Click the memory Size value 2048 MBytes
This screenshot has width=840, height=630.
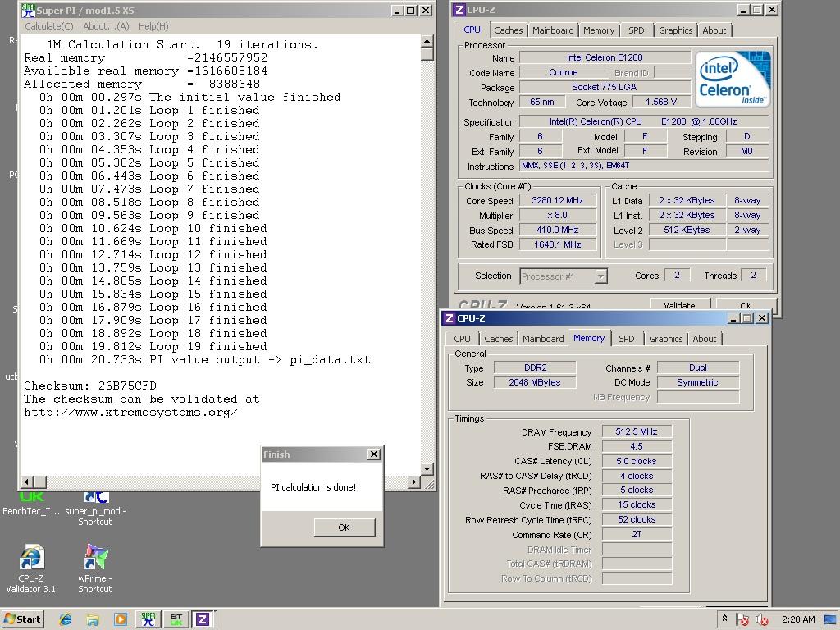point(535,382)
